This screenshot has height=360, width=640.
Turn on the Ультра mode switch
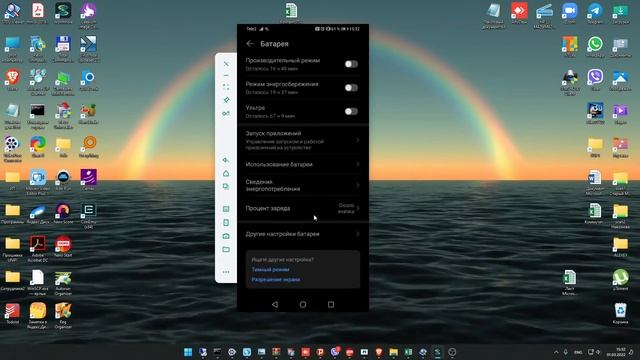click(x=351, y=111)
